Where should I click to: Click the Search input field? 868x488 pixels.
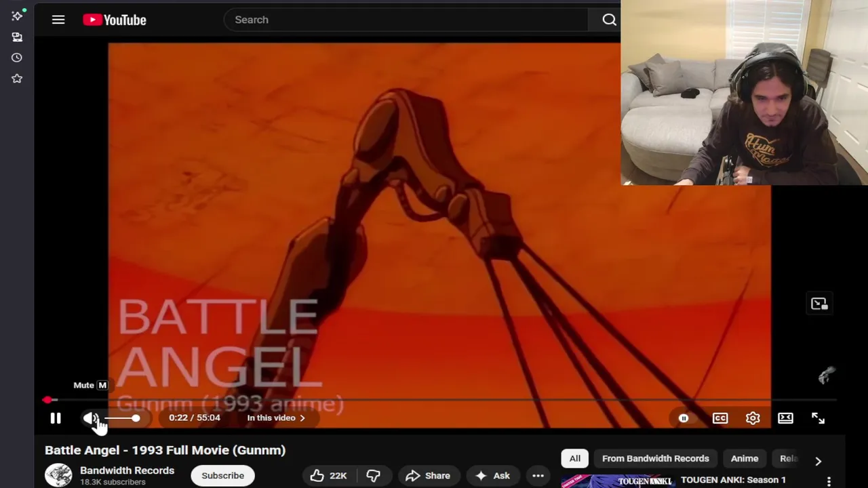click(x=407, y=20)
